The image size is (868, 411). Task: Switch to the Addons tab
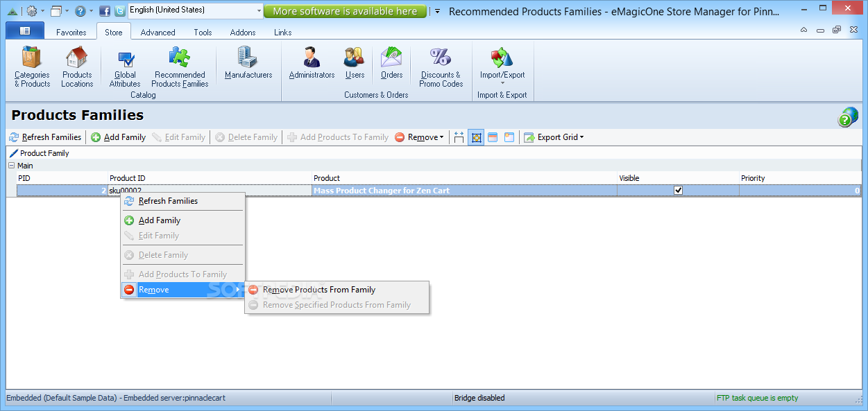pos(243,32)
